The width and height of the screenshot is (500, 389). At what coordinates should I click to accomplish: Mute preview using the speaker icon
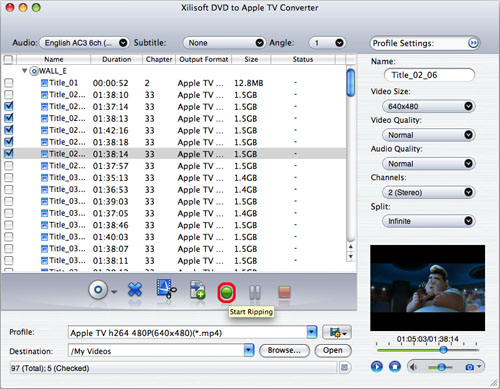414,367
